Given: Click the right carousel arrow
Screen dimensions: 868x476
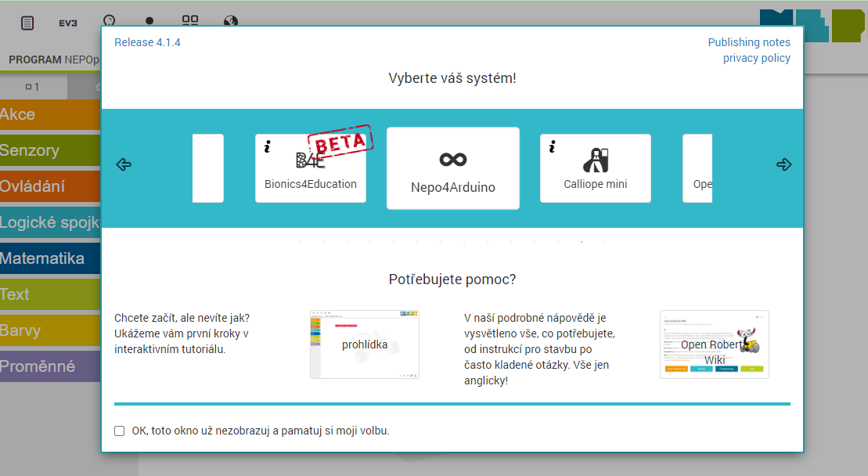Looking at the screenshot, I should pos(783,164).
